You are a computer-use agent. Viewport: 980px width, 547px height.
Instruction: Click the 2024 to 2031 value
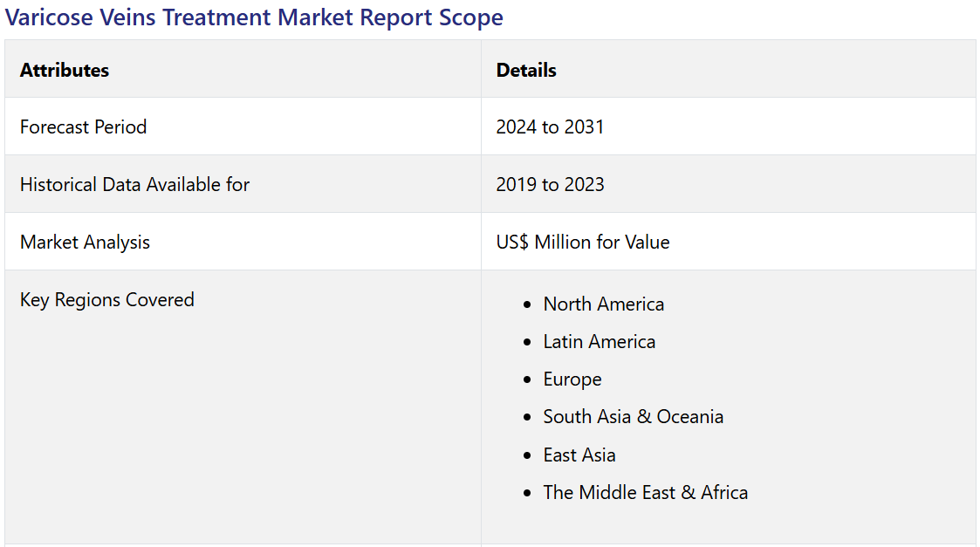[x=550, y=126]
